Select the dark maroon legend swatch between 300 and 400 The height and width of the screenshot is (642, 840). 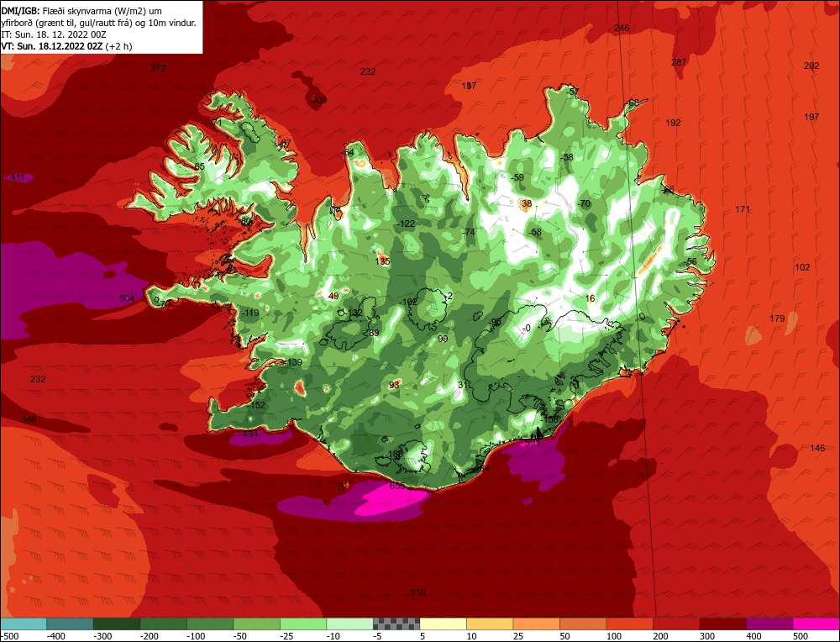tap(722, 624)
